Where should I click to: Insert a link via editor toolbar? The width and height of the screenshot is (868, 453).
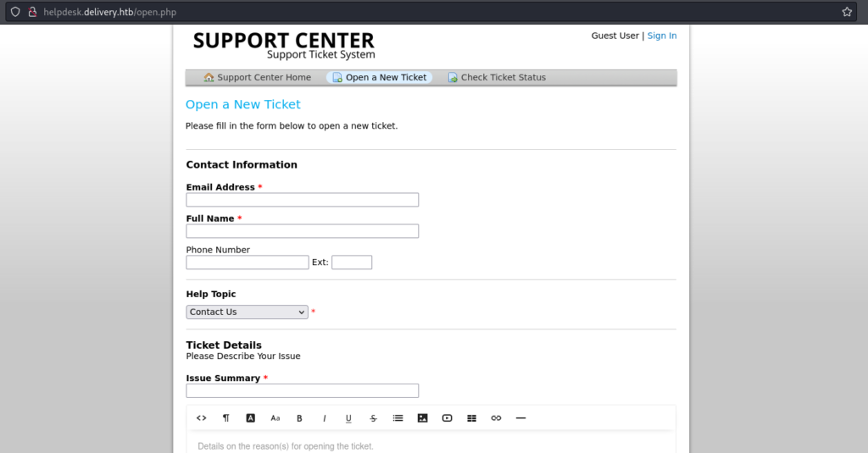pos(497,418)
